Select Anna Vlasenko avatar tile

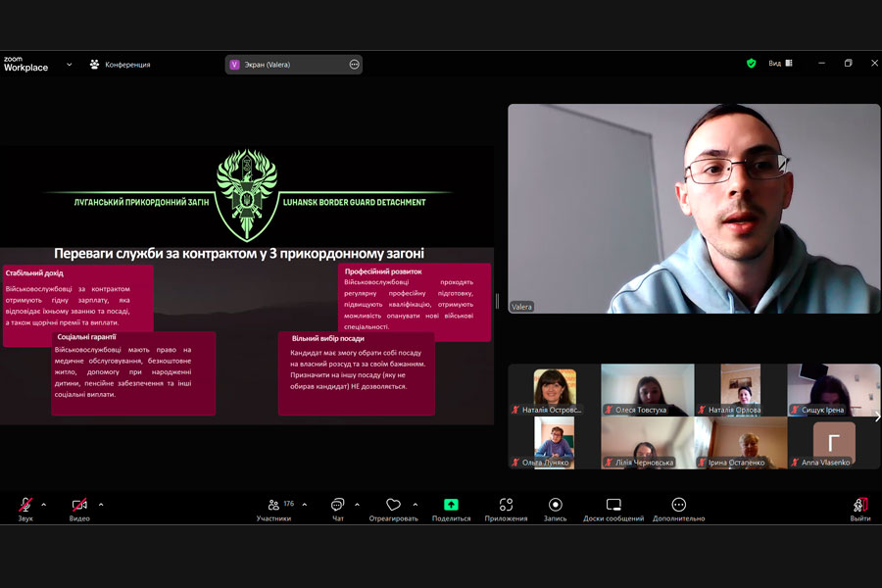click(x=834, y=443)
